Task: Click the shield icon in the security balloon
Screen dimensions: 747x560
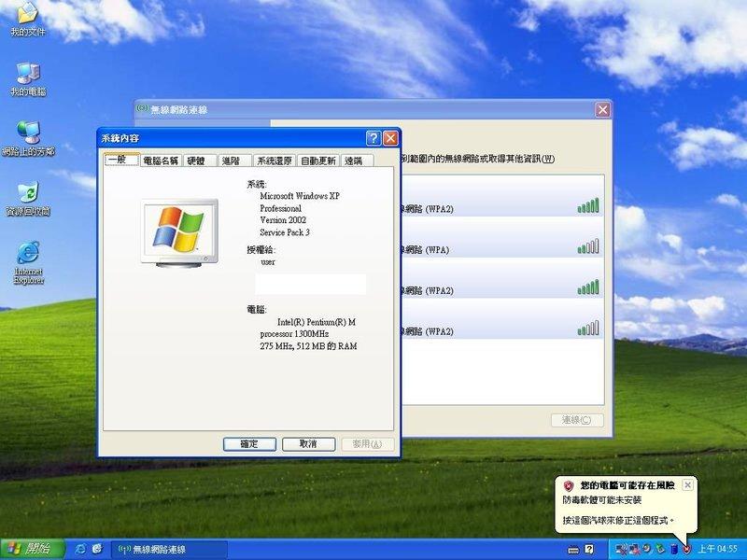Action: point(569,485)
